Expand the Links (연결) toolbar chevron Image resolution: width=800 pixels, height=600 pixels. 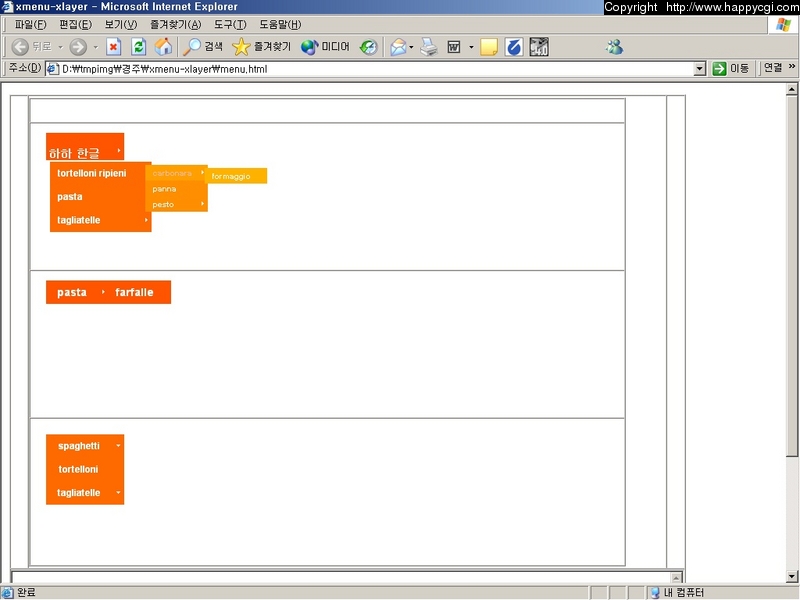click(x=792, y=66)
